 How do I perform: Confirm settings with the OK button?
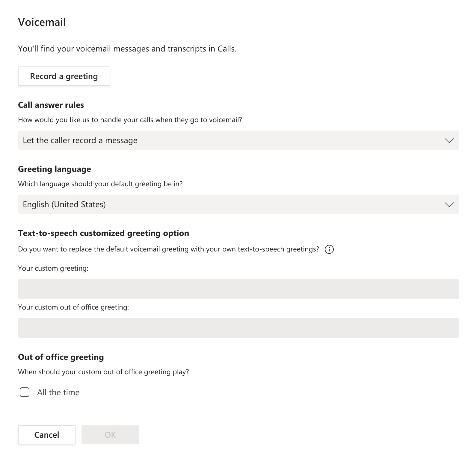pos(110,435)
